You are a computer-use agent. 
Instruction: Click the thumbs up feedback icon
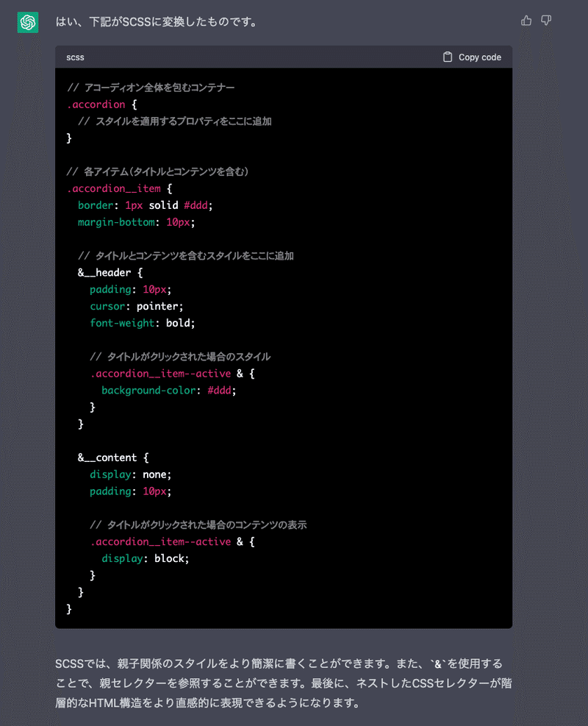pos(526,21)
